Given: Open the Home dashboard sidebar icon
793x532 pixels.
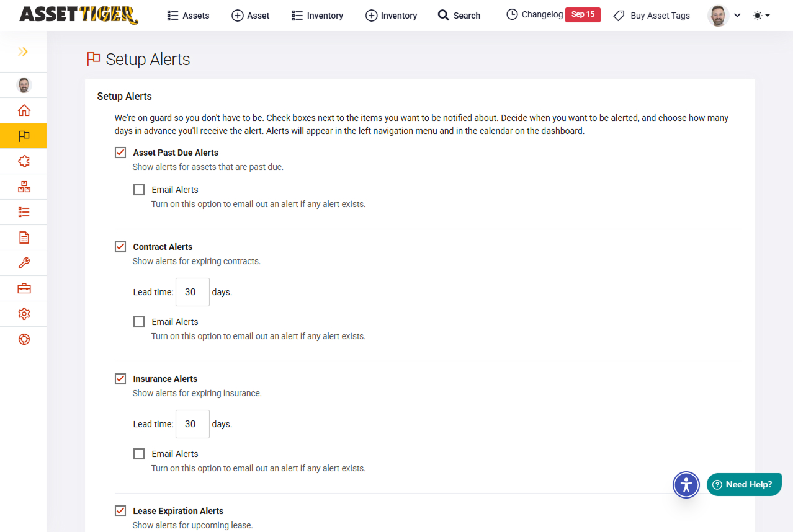Looking at the screenshot, I should pos(24,111).
